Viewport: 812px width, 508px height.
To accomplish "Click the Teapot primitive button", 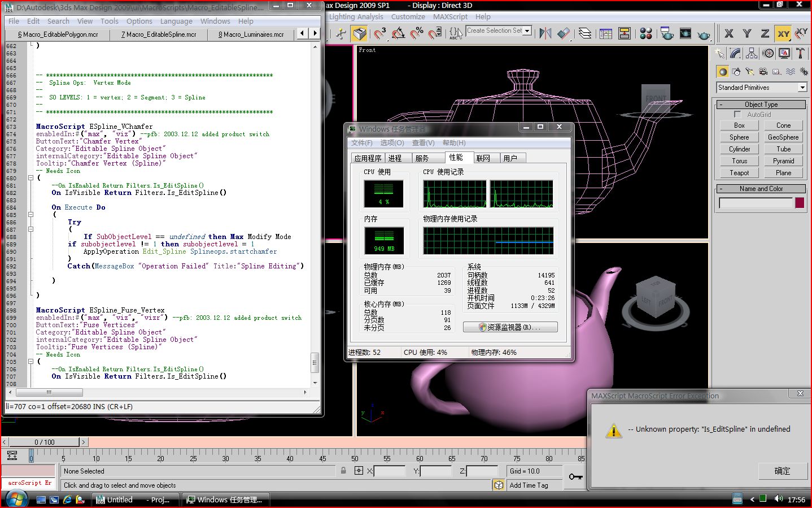I will tap(739, 173).
